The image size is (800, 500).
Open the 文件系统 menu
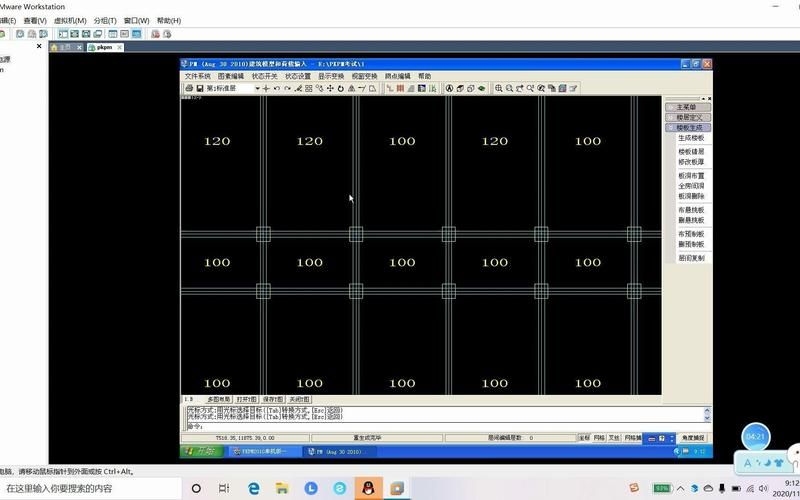(197, 76)
